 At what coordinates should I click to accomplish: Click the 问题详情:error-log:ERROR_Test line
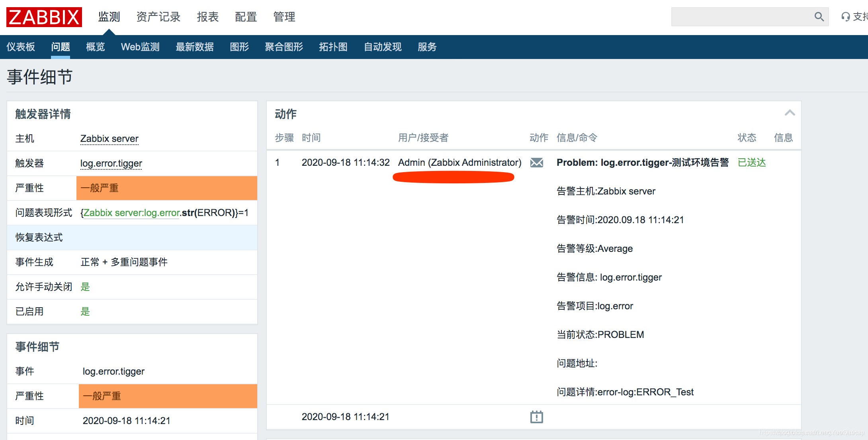[x=625, y=392]
